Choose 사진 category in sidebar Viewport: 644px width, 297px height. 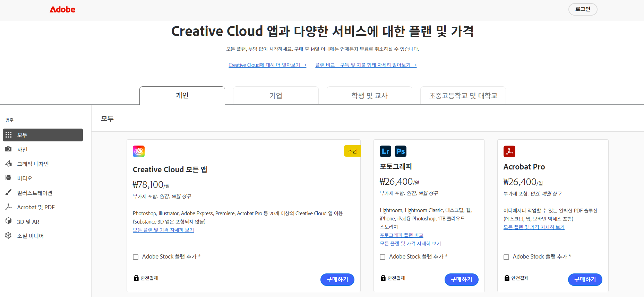(x=43, y=149)
